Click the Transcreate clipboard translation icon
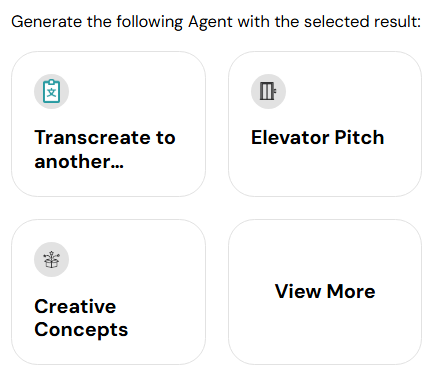 51,91
